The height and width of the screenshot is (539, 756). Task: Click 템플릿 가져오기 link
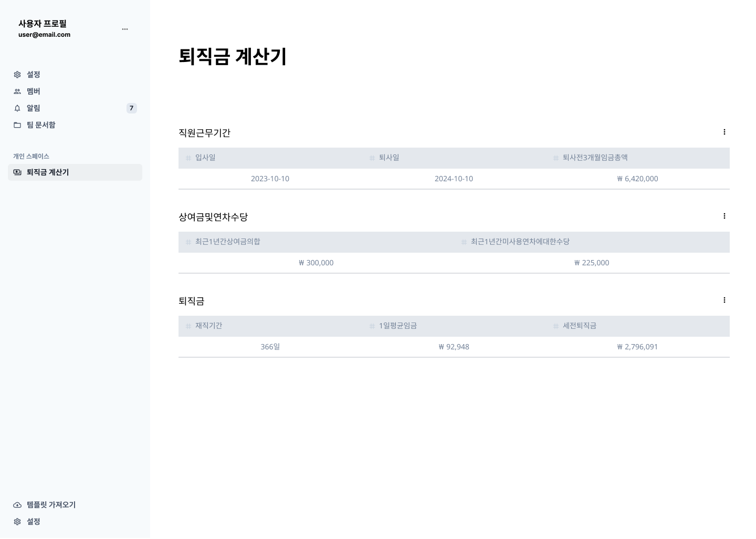(75, 505)
